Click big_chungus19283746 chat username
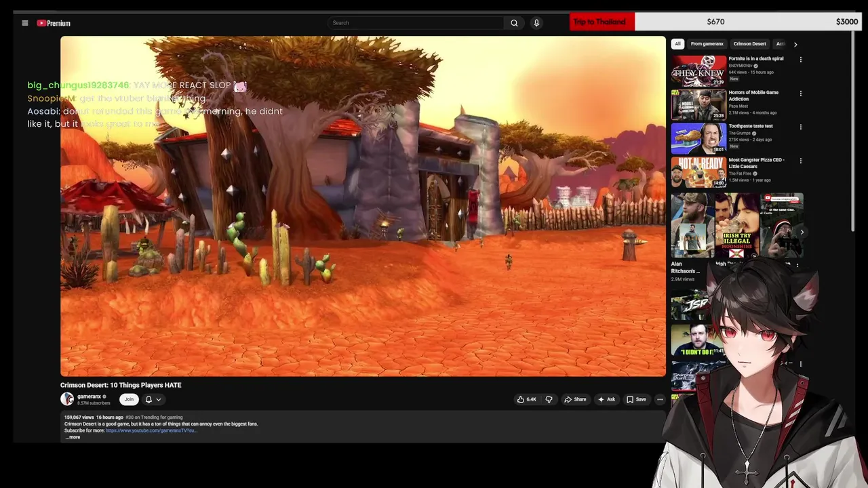868x488 pixels. pos(78,85)
